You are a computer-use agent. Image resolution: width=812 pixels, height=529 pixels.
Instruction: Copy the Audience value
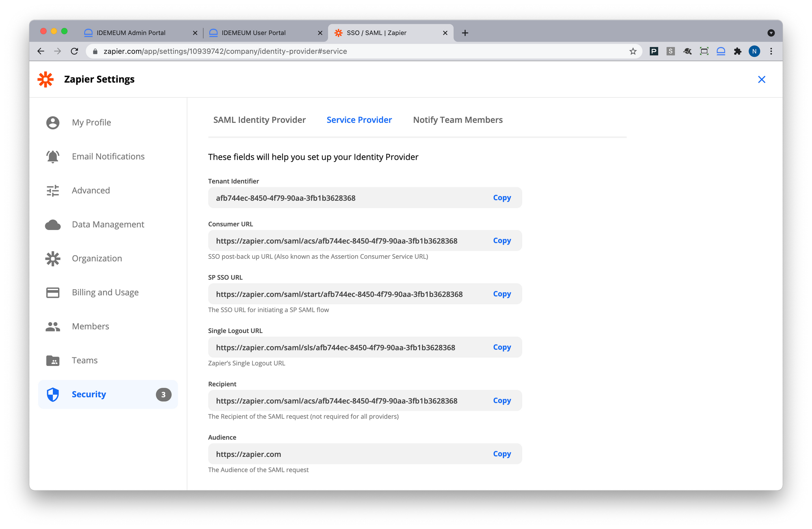pos(502,454)
